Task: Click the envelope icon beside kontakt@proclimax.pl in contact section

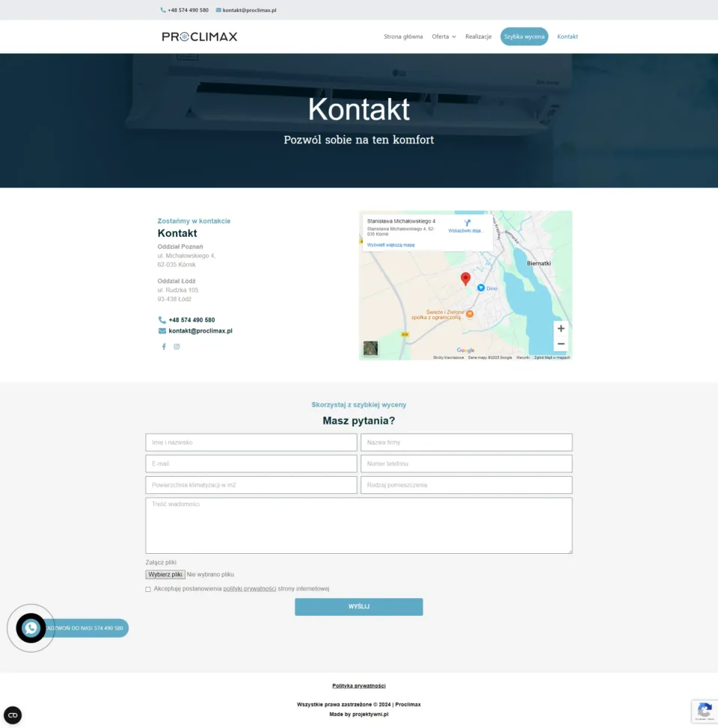Action: (x=162, y=331)
